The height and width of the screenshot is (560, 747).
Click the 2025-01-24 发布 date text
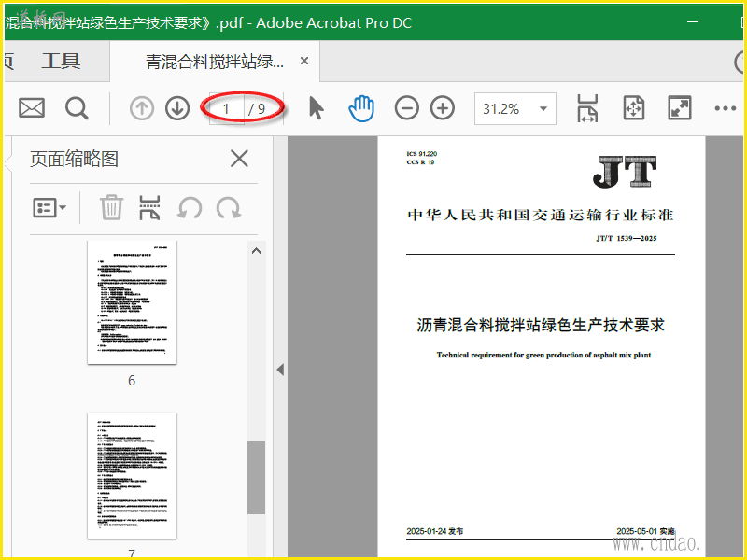[434, 531]
